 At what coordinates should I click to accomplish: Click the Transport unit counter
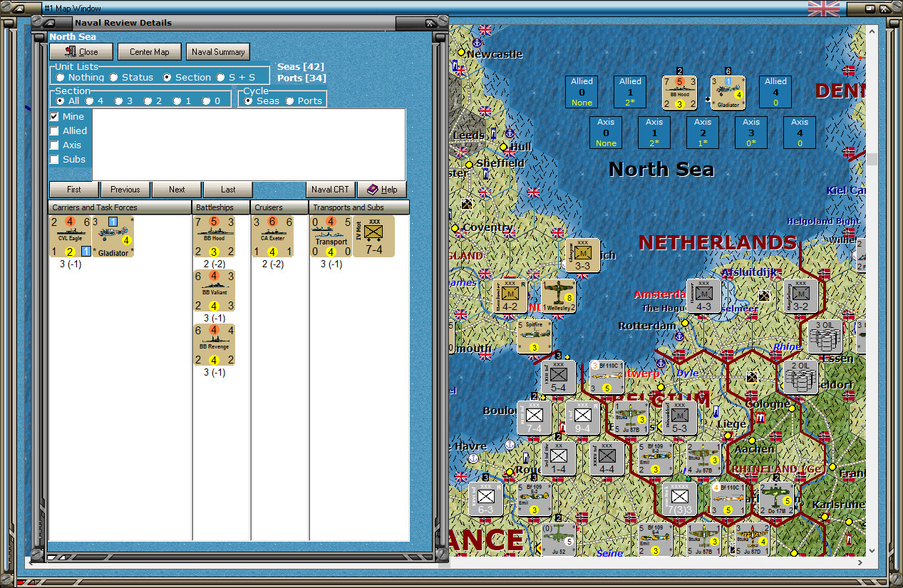pos(330,236)
